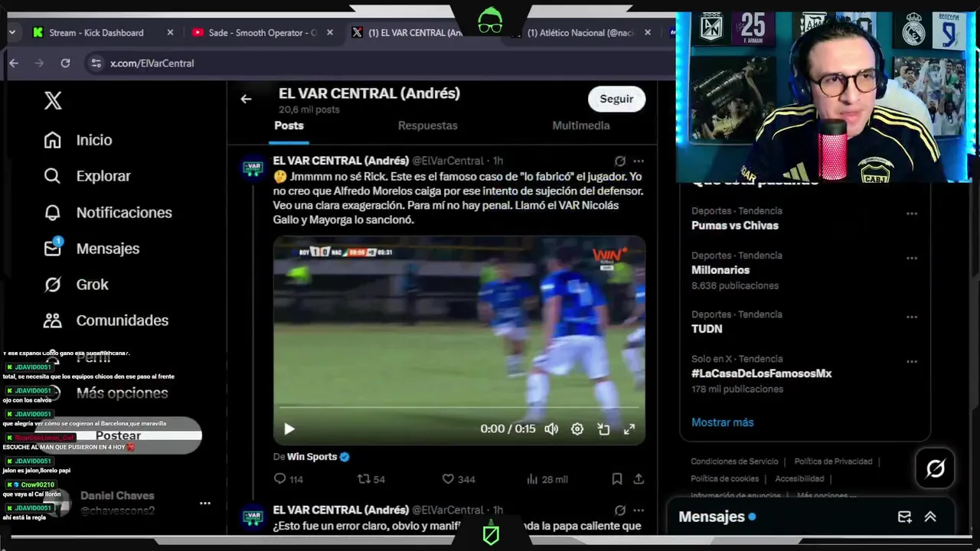Open options for #LaCasaDeLosFamososMx trend
The width and height of the screenshot is (980, 551).
(x=912, y=361)
